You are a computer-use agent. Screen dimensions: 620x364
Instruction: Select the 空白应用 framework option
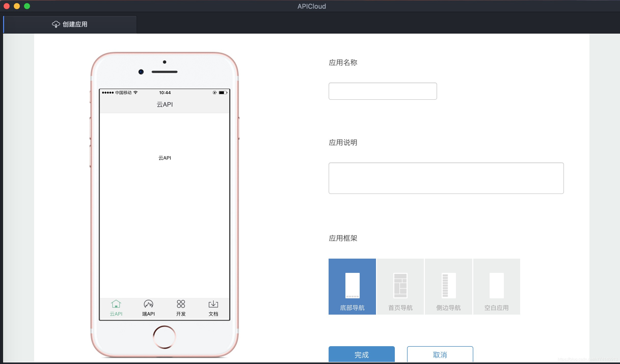(x=497, y=287)
